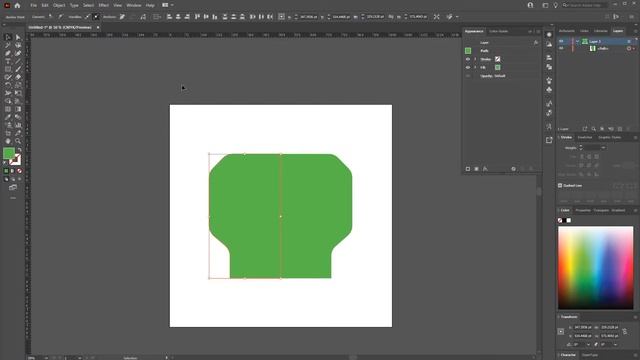Viewport: 640px width, 360px height.
Task: Select the Rectangle tool
Action: 8,69
